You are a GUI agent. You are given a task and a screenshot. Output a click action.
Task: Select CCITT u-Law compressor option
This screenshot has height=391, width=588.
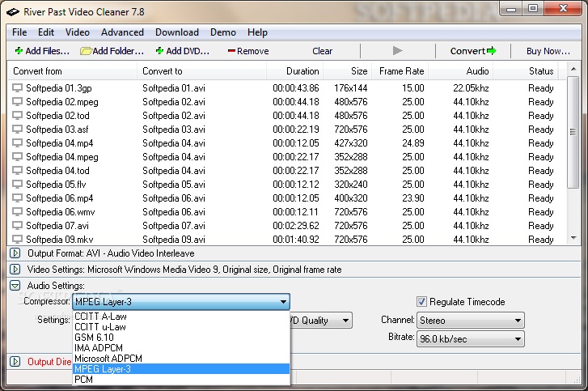[181, 327]
